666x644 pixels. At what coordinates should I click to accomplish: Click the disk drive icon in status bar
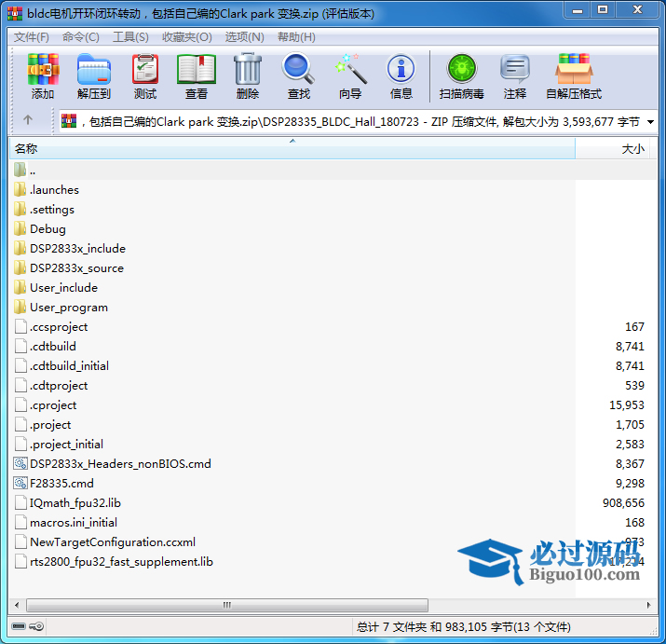[19, 626]
